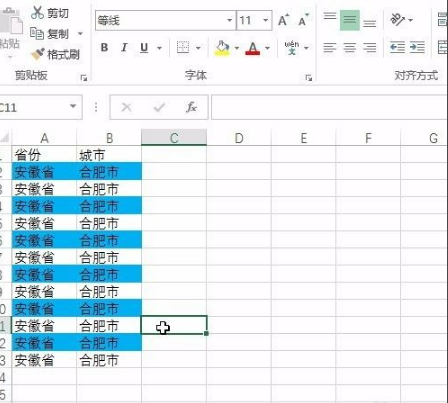The image size is (448, 403).
Task: Select the Format Painter (格式刷)
Action: 55,54
